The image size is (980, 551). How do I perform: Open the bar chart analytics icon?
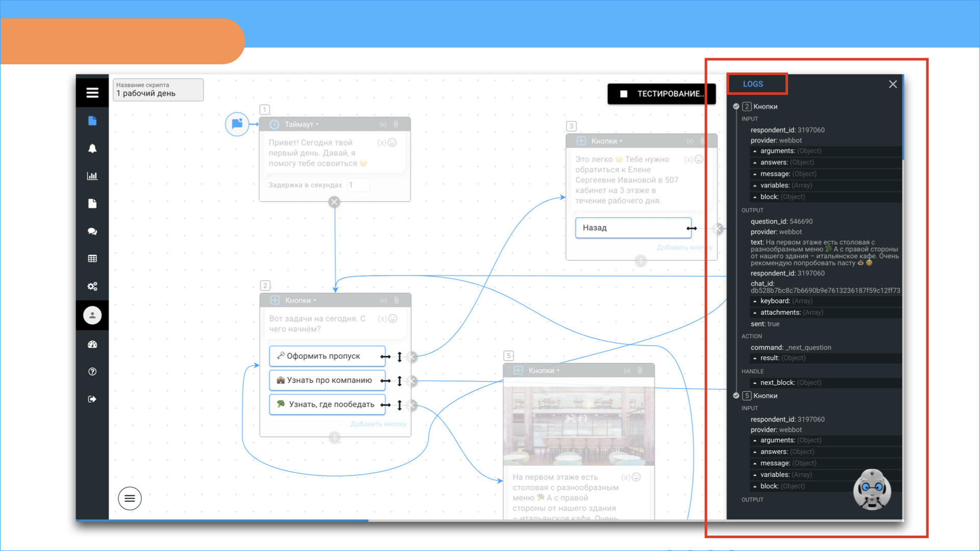click(92, 176)
